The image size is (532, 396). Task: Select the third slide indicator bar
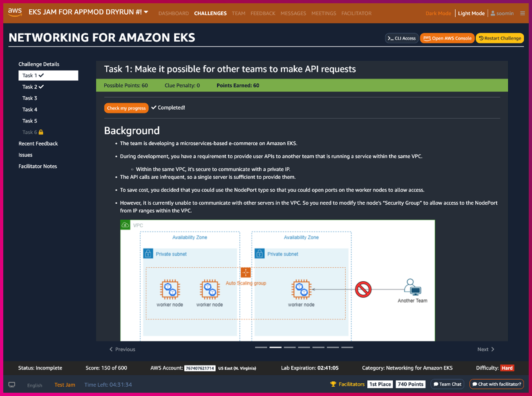290,347
